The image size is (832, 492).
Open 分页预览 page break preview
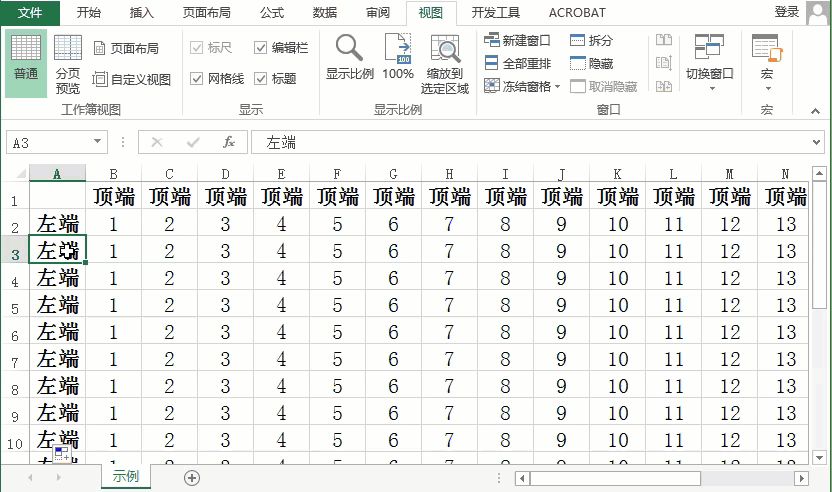pos(68,64)
